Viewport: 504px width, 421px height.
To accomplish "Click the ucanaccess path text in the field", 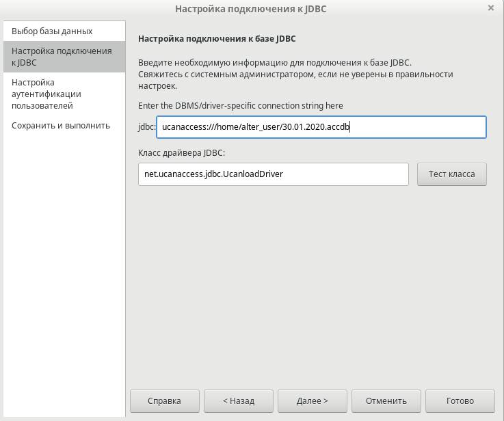I will tap(256, 127).
